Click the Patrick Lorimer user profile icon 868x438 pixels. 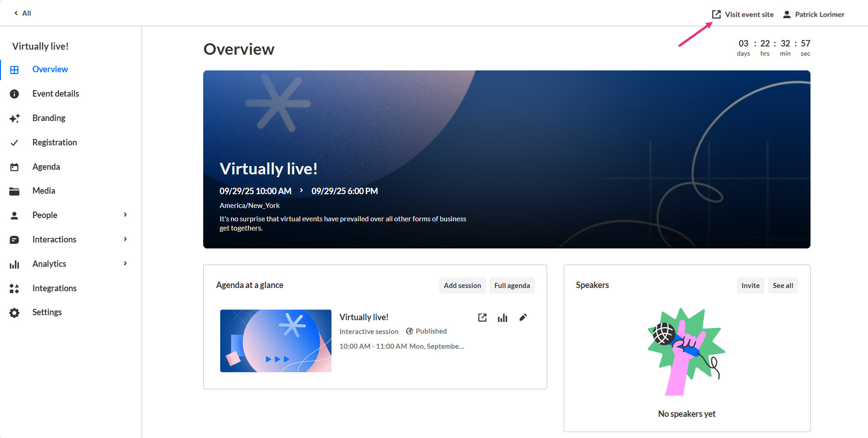tap(787, 14)
